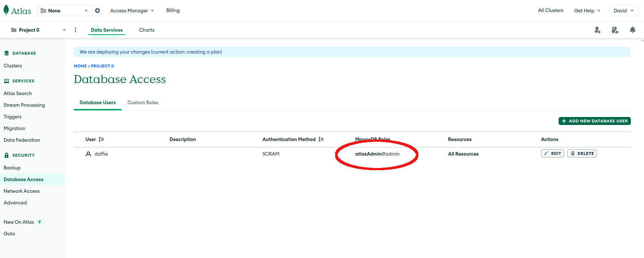Open Atlas Search in the sidebar

click(18, 94)
